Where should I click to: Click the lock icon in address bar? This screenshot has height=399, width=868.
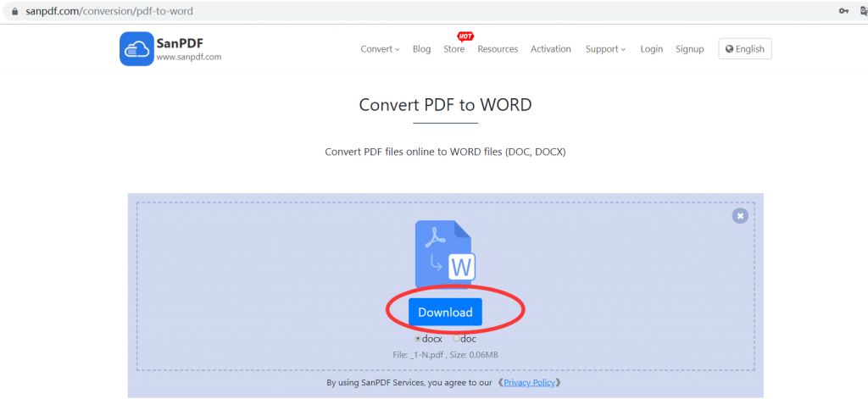coord(15,11)
